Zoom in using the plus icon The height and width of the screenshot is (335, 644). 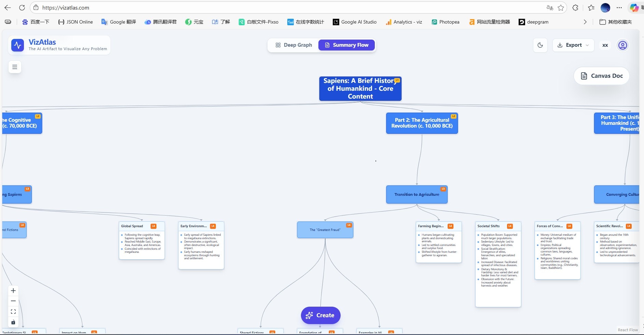pos(13,290)
